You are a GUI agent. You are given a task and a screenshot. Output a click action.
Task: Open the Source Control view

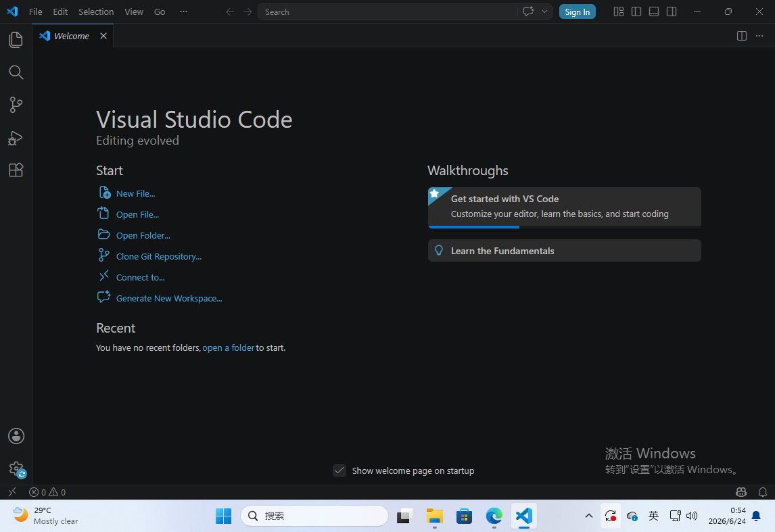point(16,105)
